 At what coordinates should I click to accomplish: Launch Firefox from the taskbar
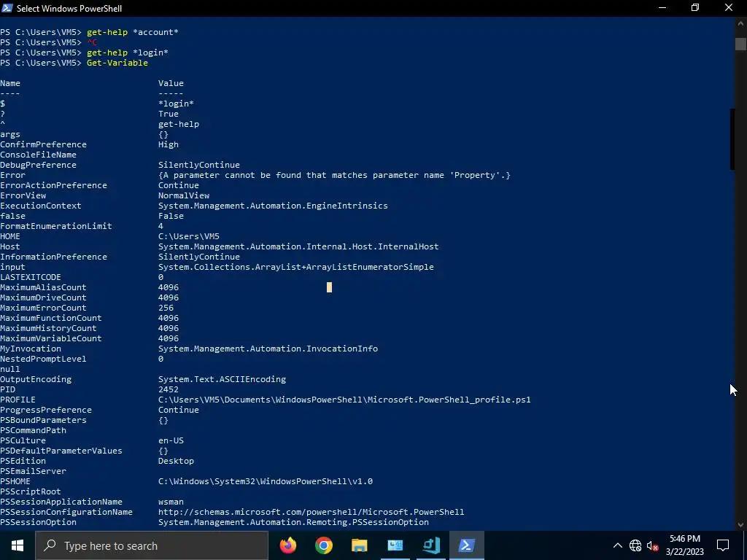(x=287, y=545)
